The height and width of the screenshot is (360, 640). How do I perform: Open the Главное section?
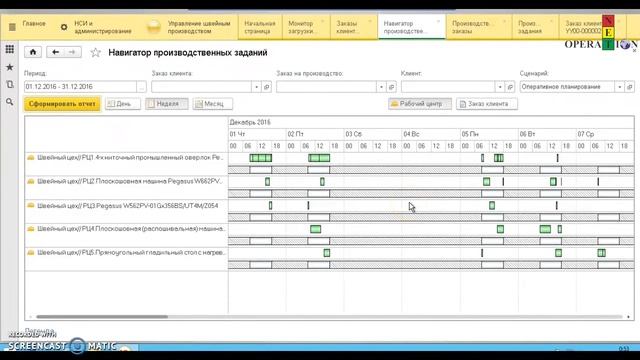(34, 24)
